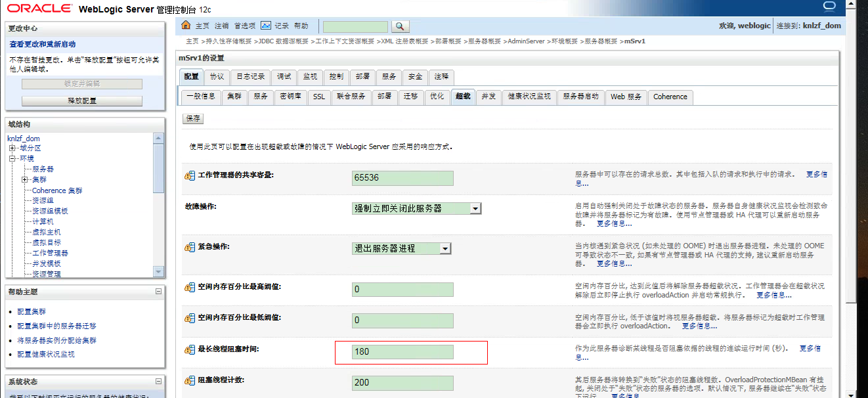Click restart-required icon beside 空闲内存百分比最高阈值
868x398 pixels.
pyautogui.click(x=190, y=288)
